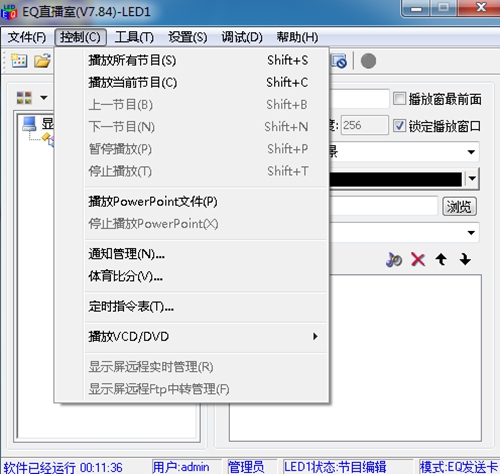The image size is (500, 474).
Task: Open the 调试(D) menu
Action: pos(242,37)
